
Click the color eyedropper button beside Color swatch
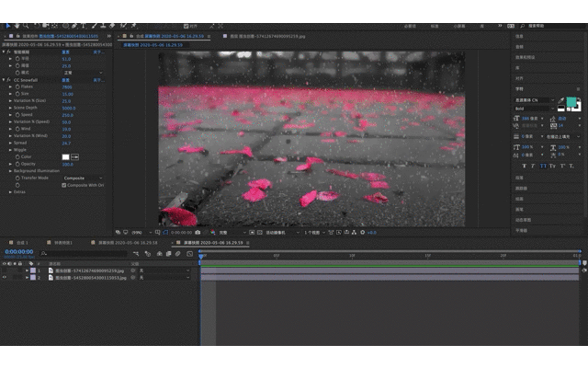[x=74, y=157]
